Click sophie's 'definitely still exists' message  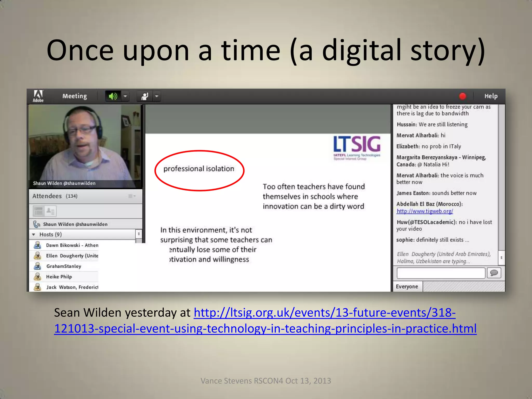[x=433, y=240]
